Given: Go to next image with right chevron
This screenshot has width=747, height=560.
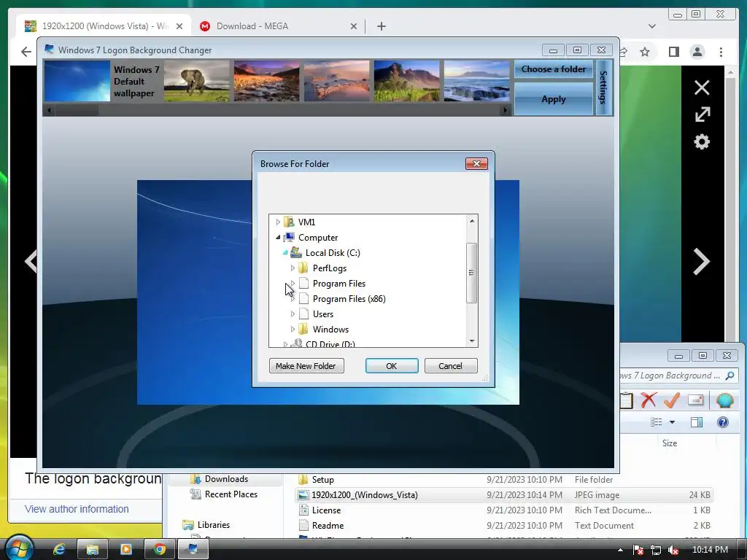Looking at the screenshot, I should (x=701, y=262).
